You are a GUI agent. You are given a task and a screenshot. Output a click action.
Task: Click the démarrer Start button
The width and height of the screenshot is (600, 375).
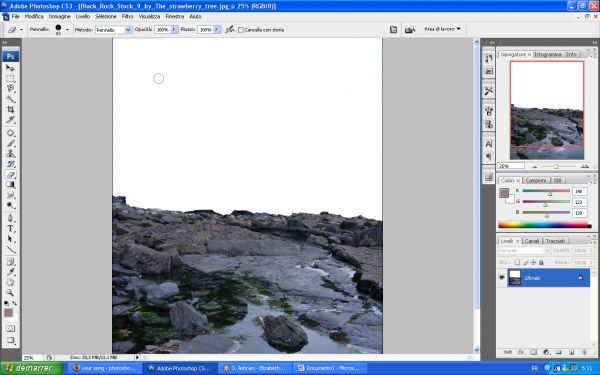coord(31,368)
